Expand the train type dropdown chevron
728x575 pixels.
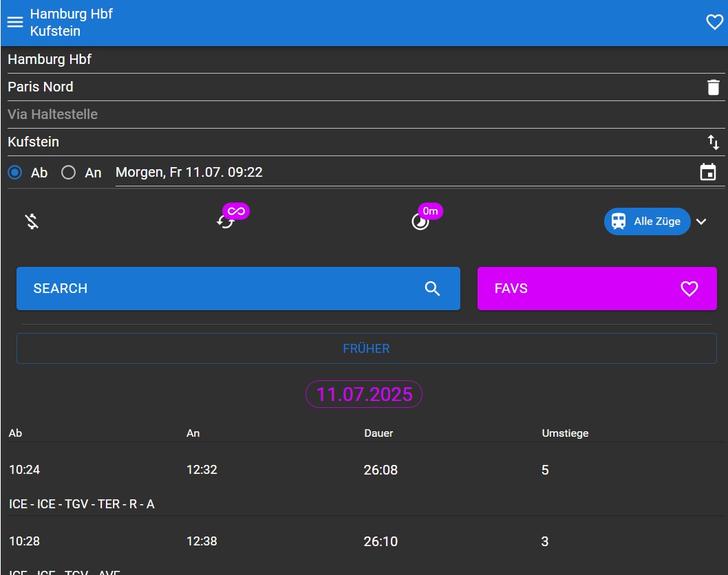point(701,221)
